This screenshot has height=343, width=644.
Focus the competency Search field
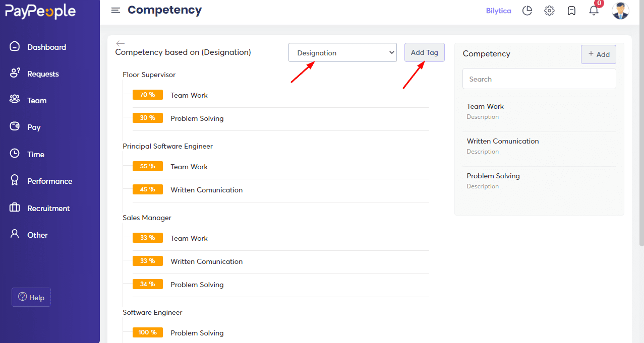pos(539,79)
